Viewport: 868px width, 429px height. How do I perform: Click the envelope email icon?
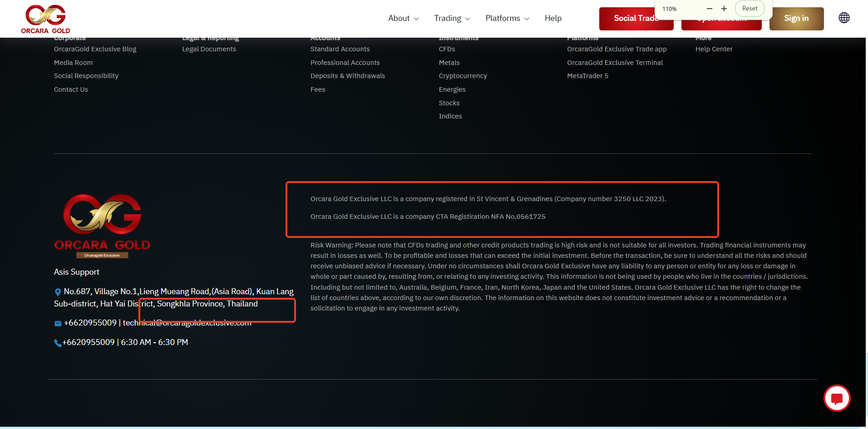(x=58, y=324)
